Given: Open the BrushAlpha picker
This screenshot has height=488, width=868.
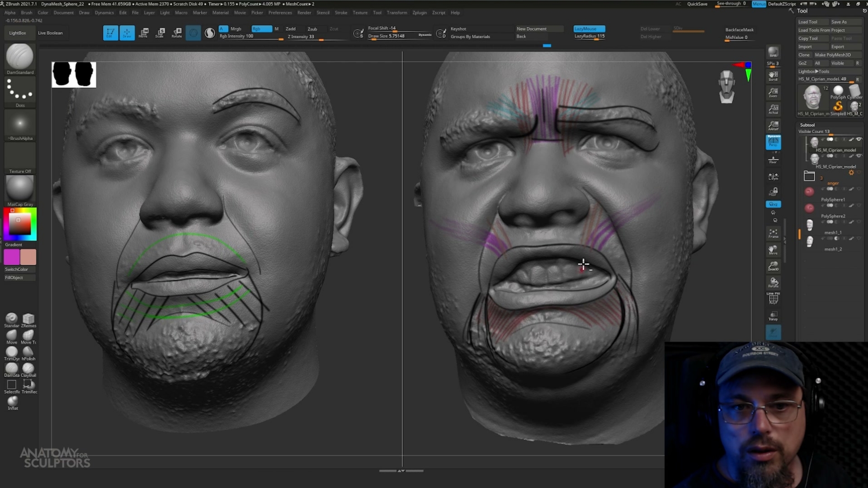Looking at the screenshot, I should 20,125.
